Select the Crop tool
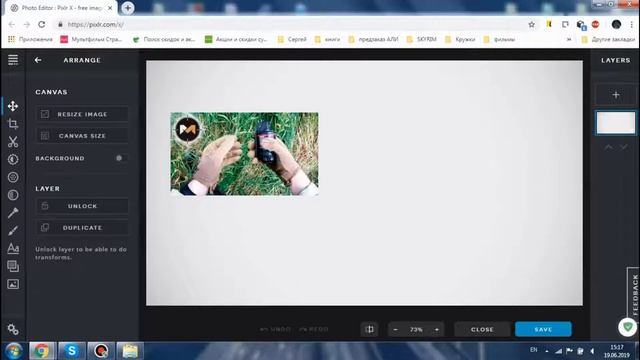This screenshot has width=640, height=360. click(13, 124)
